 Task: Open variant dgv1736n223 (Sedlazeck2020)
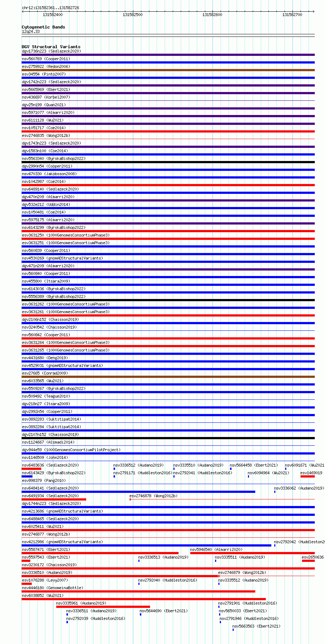51,51
